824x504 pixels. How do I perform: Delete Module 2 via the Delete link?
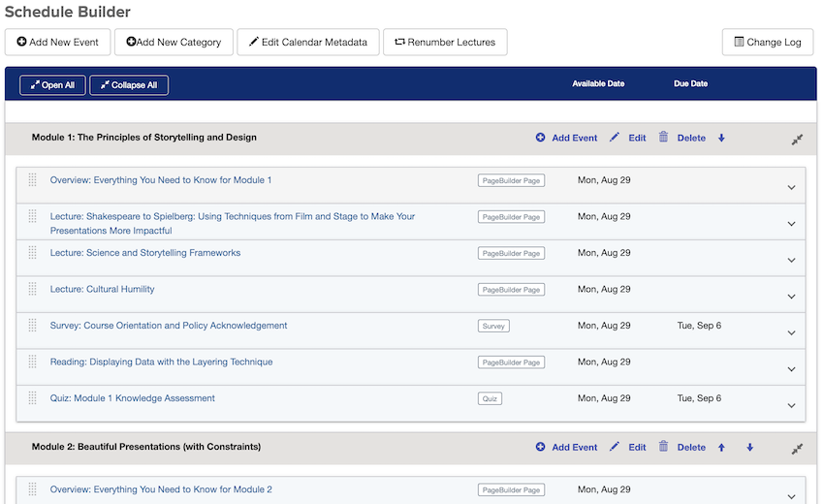(x=691, y=447)
